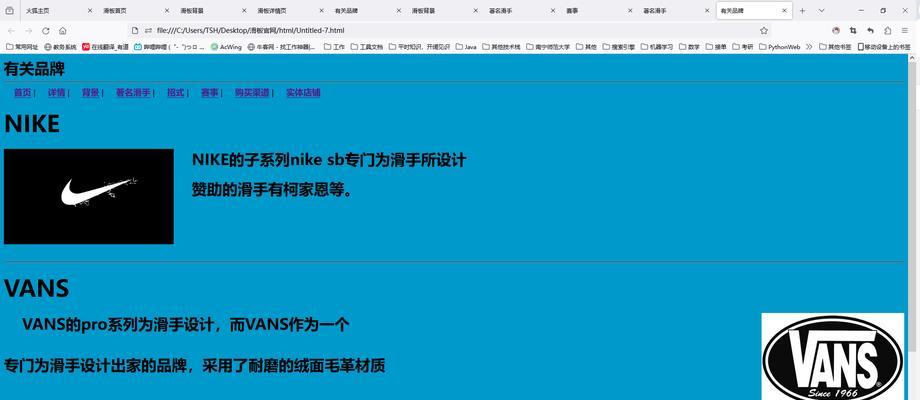920x400 pixels.
Task: Open a new tab with the plus icon
Action: pyautogui.click(x=803, y=11)
